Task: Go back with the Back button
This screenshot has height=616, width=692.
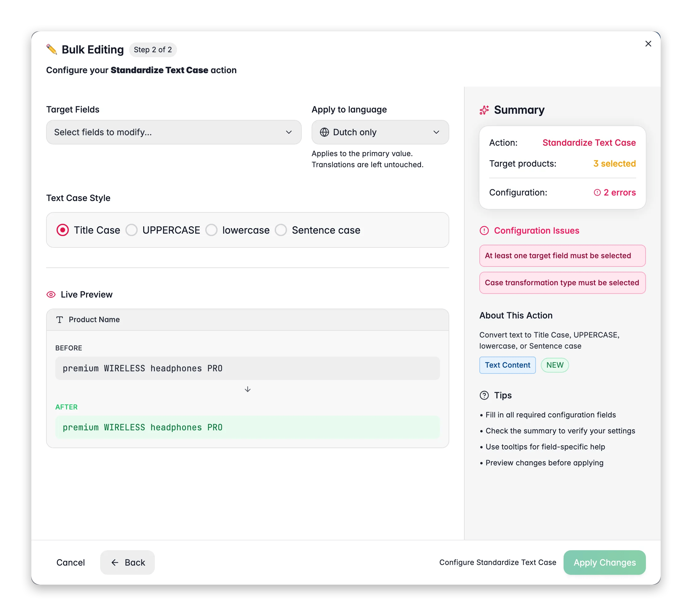Action: click(x=128, y=563)
